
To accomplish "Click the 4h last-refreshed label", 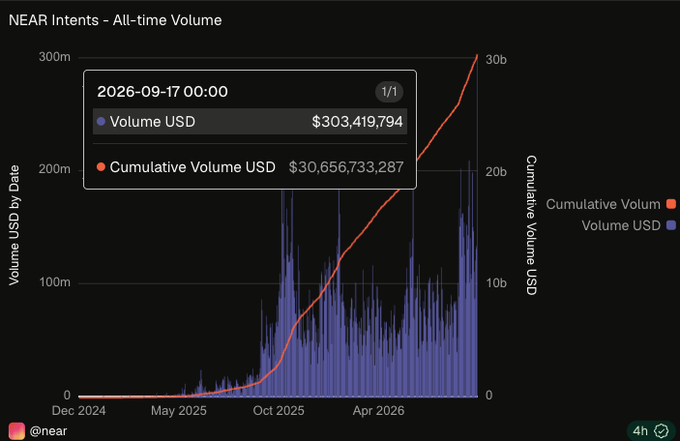I will [x=640, y=431].
